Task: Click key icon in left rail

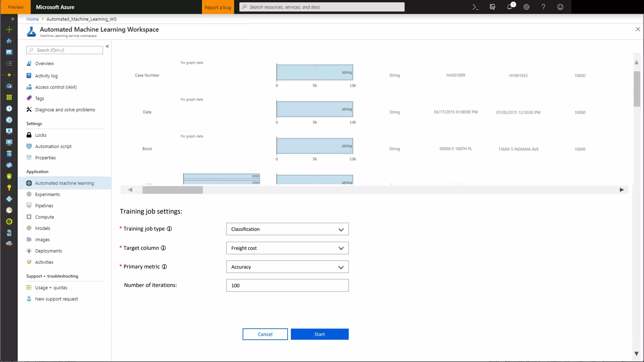Action: (9, 188)
